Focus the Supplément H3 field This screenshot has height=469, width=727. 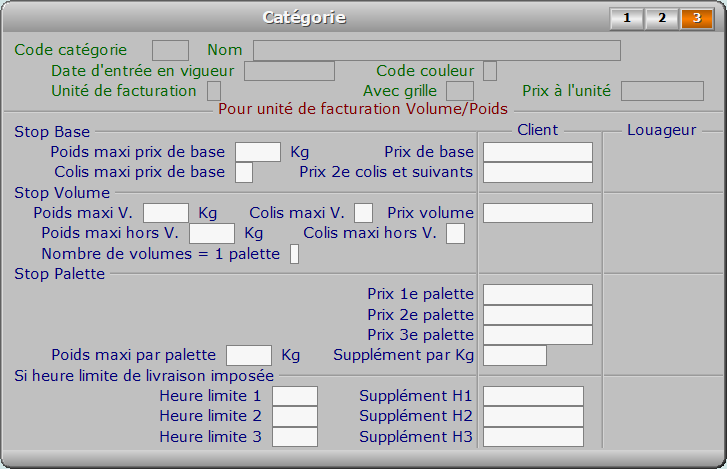click(x=533, y=437)
